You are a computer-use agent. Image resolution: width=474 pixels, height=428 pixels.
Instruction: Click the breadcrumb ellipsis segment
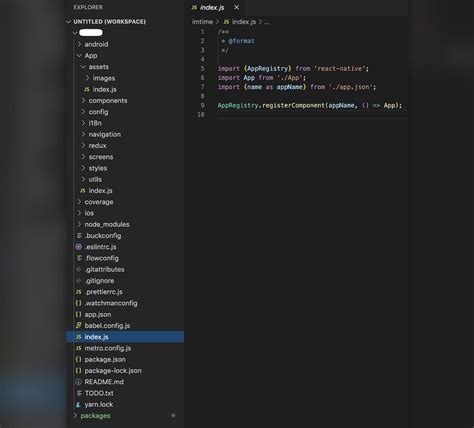pyautogui.click(x=267, y=22)
